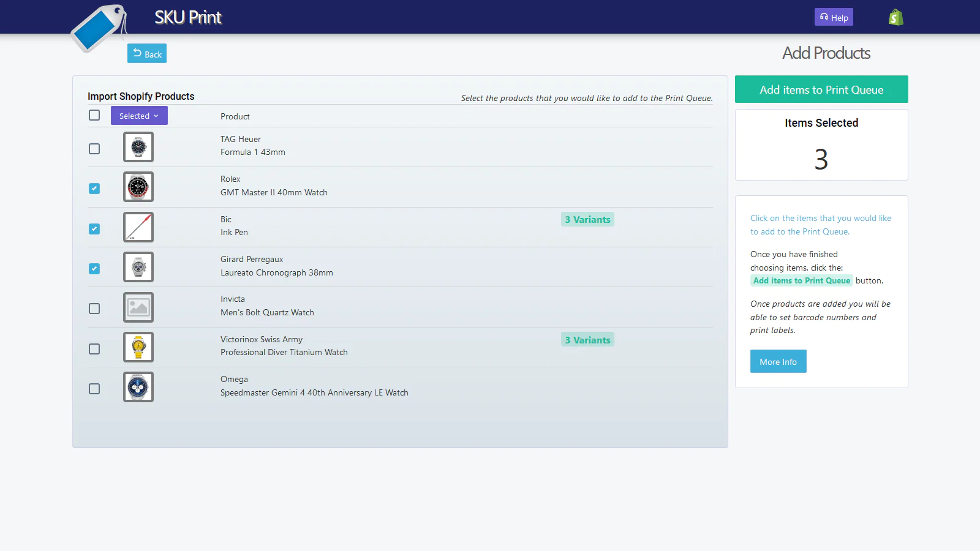
Task: Click the back arrow icon on Back button
Action: (135, 53)
